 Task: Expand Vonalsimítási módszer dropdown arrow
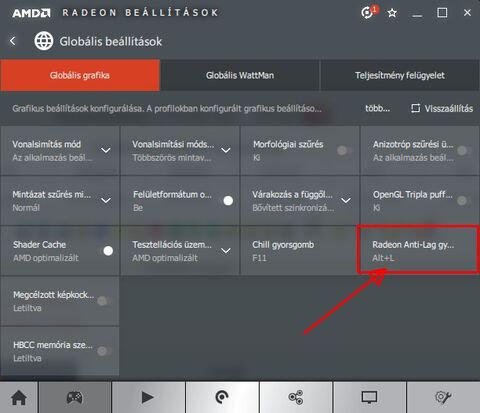[226, 151]
